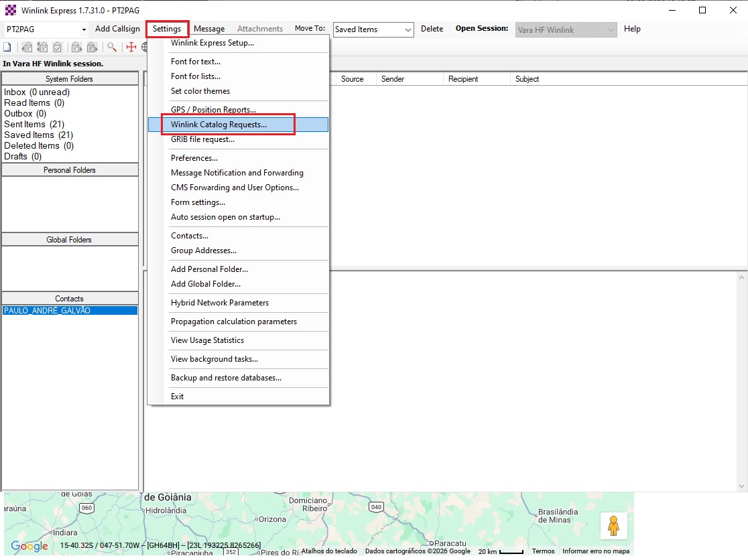Open Termos link on the map
748x560 pixels.
coord(543,551)
